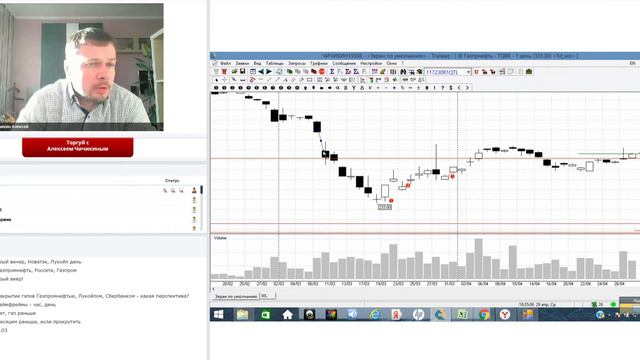Click the binoculars search icon

[403, 71]
